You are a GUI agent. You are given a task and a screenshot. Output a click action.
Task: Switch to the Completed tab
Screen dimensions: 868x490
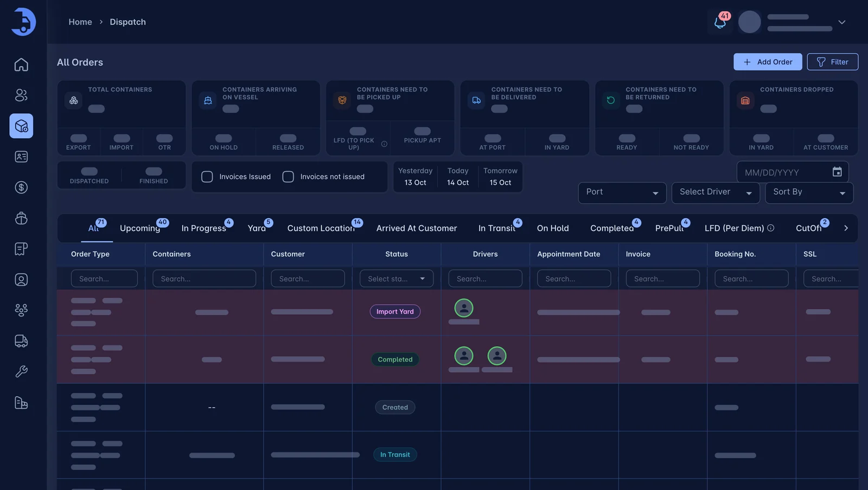(612, 228)
